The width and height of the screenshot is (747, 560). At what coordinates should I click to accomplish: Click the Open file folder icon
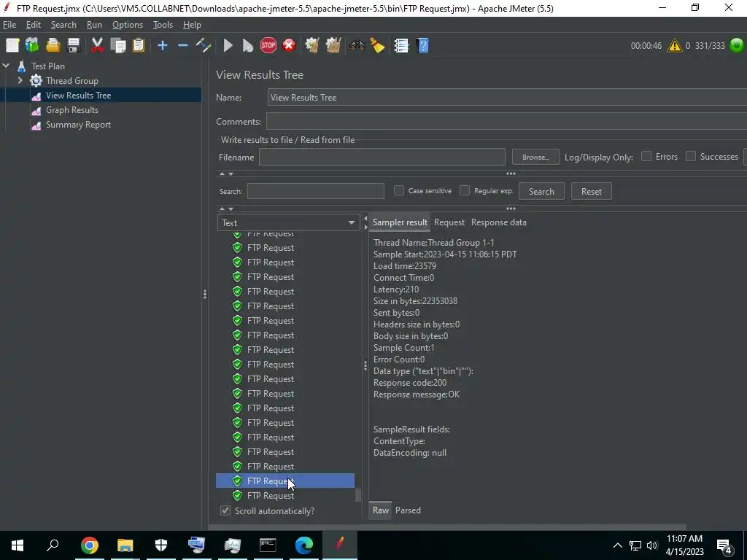[x=53, y=46]
